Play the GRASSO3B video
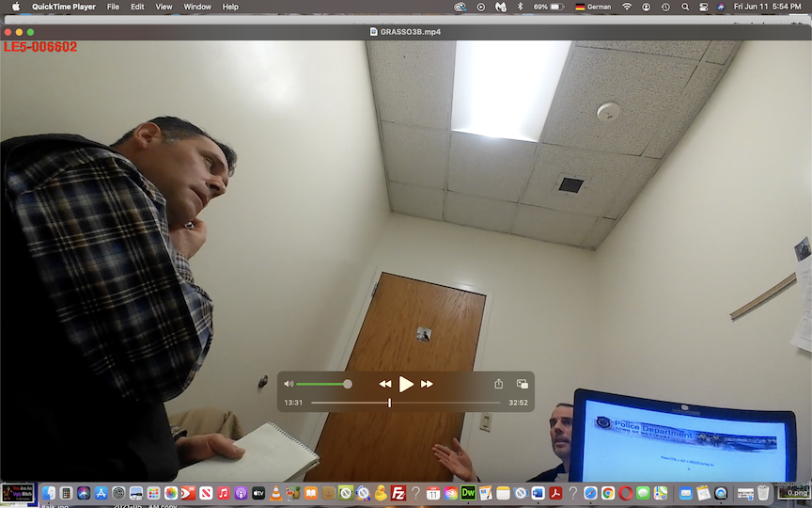The height and width of the screenshot is (508, 812). [x=406, y=384]
